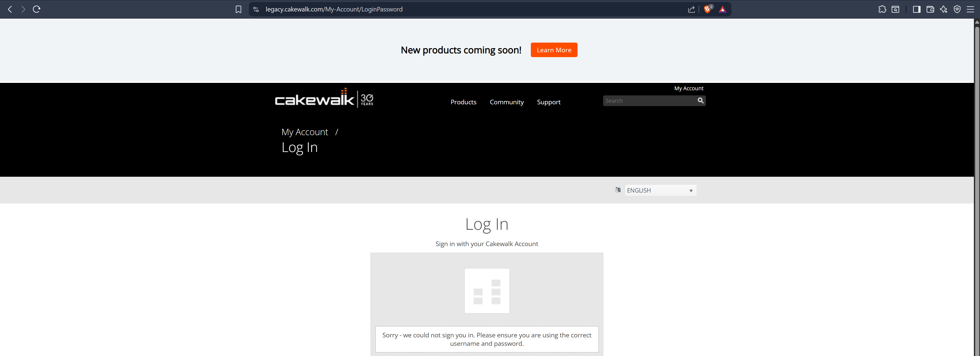
Task: Go back to the previous page
Action: [10, 9]
